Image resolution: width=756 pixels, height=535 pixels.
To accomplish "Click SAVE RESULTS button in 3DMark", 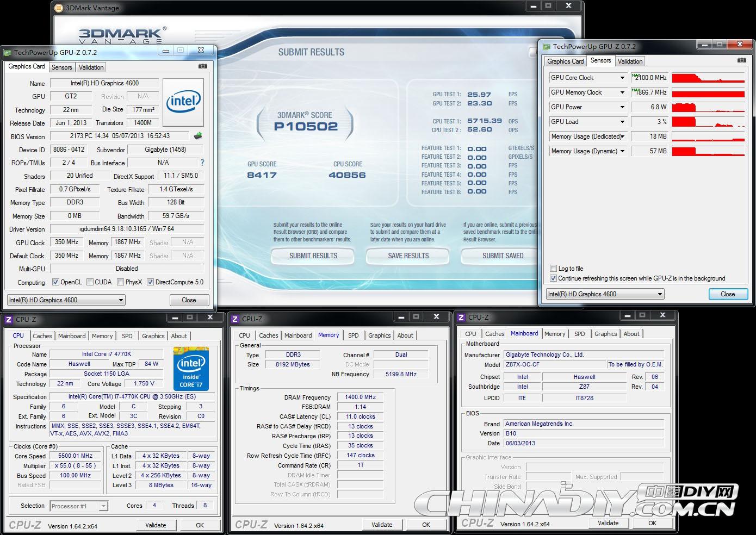I will click(x=408, y=256).
